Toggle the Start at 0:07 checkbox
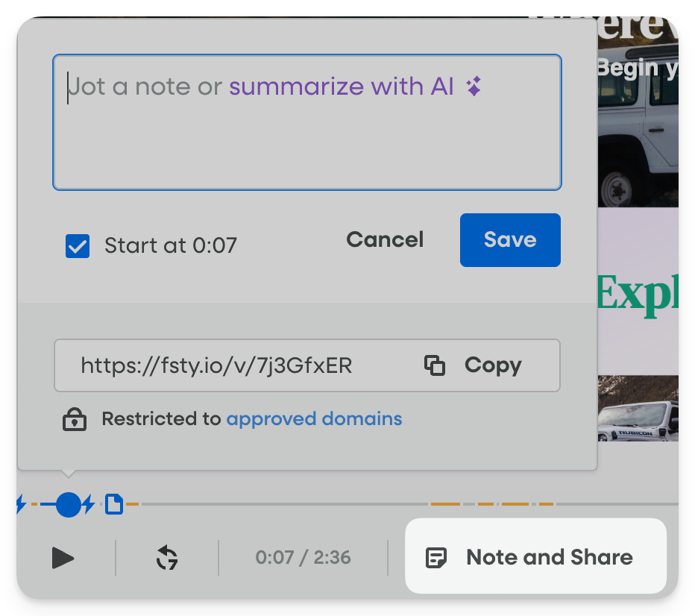Screen dimensions: 695x616 pyautogui.click(x=77, y=246)
